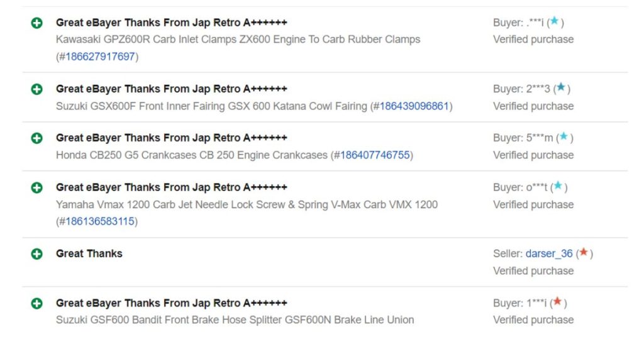Open the darser_36 seller profile link

coord(549,253)
